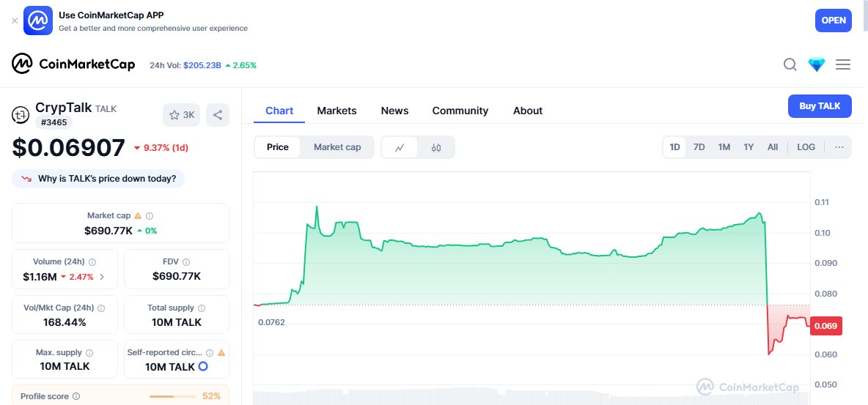Click self-reported supply warning triangle
This screenshot has width=868, height=405.
[x=221, y=352]
